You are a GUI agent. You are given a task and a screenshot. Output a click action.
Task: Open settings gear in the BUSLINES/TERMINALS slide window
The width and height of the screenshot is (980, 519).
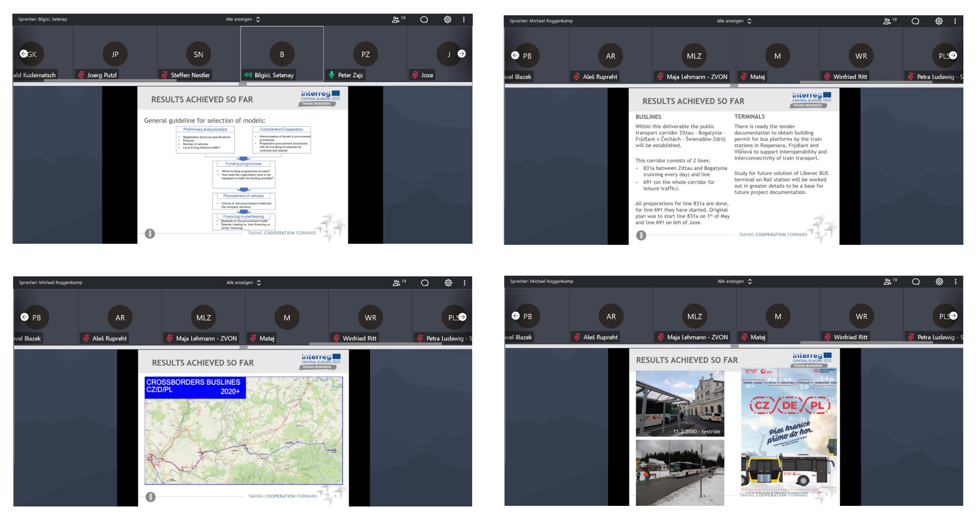point(939,21)
